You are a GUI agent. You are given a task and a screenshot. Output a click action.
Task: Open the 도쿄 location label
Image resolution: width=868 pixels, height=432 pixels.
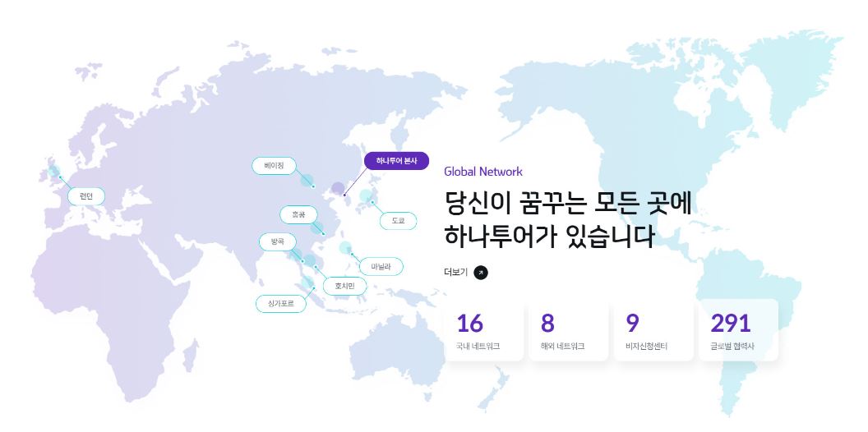click(x=398, y=221)
